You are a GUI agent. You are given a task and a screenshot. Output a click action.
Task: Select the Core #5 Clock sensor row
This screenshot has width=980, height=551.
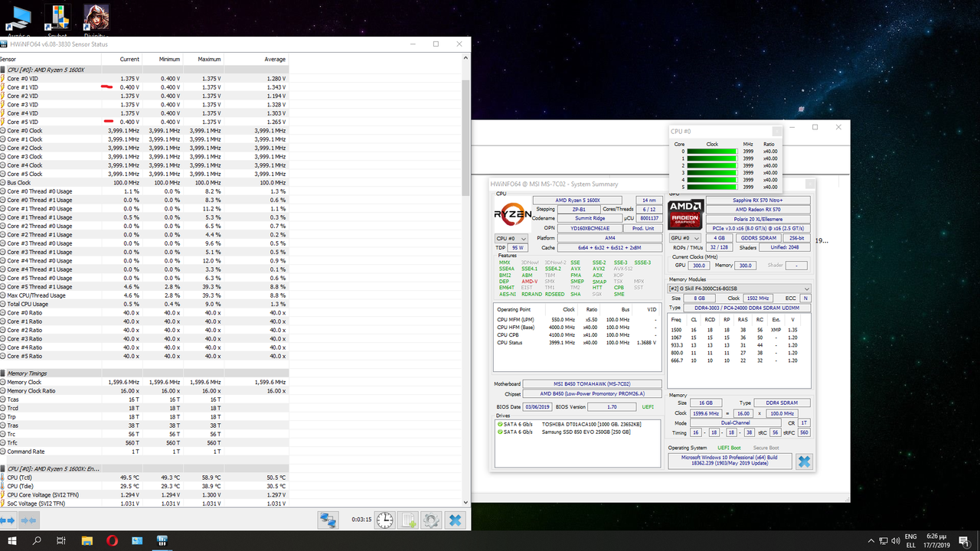pyautogui.click(x=144, y=174)
